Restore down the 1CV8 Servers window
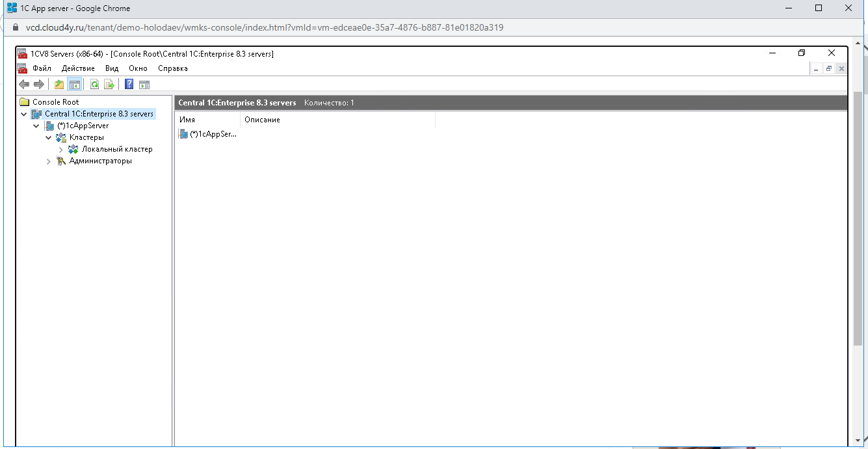 click(802, 53)
